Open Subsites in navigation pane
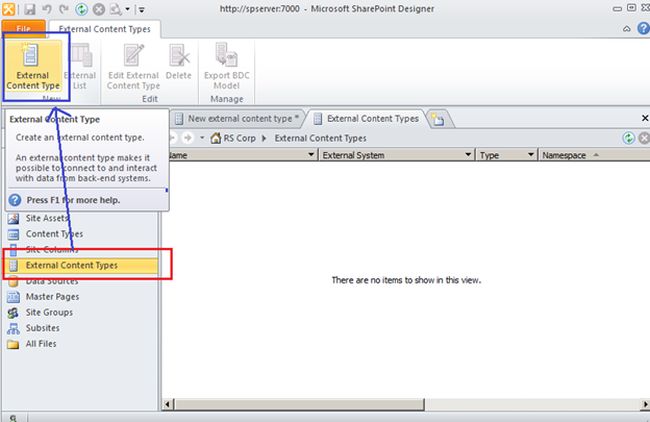 [43, 328]
